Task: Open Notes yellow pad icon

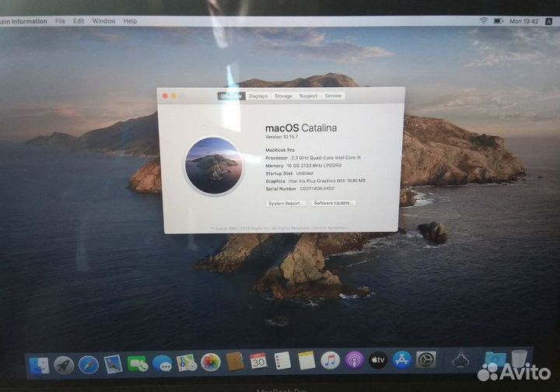Action: tap(306, 361)
